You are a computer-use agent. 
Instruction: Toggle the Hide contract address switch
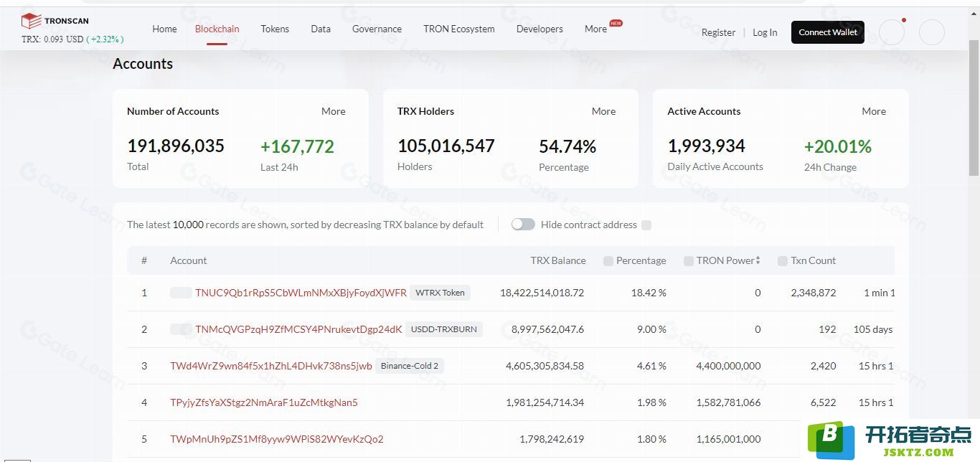click(x=523, y=225)
